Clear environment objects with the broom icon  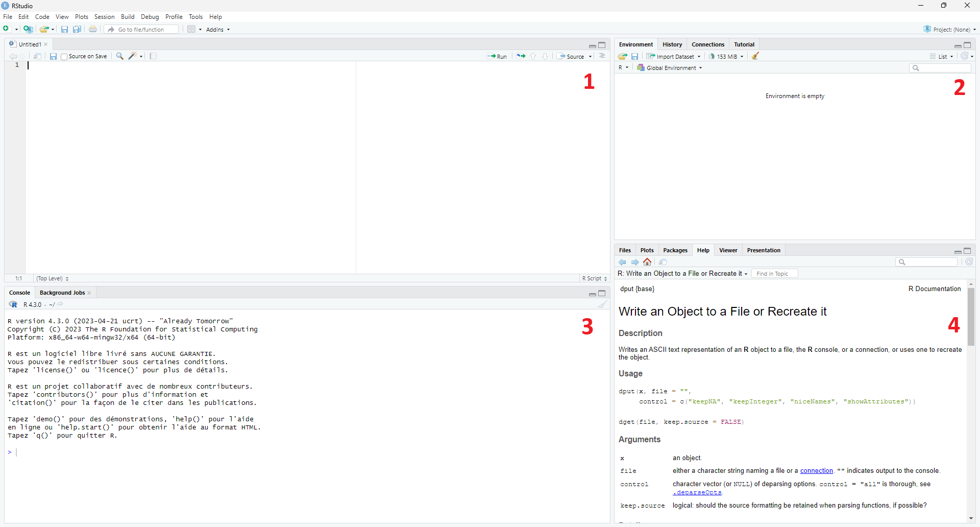click(756, 56)
